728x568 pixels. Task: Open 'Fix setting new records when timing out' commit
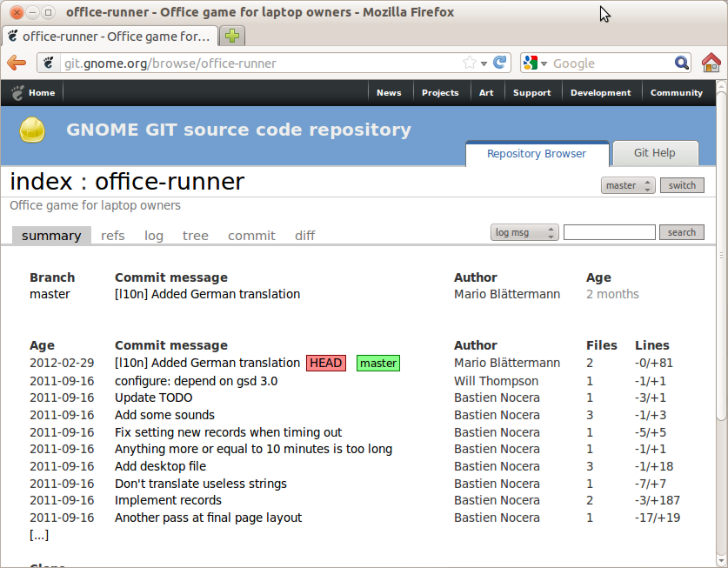[228, 432]
